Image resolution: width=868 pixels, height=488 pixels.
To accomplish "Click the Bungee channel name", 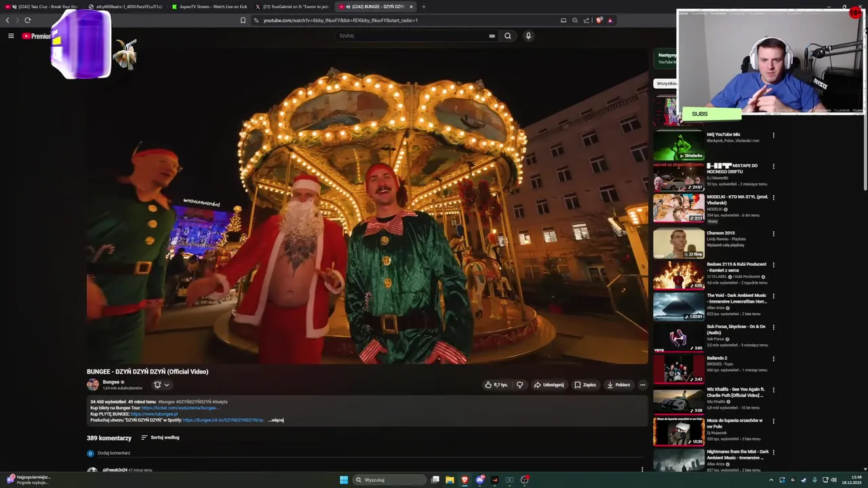I will (111, 382).
